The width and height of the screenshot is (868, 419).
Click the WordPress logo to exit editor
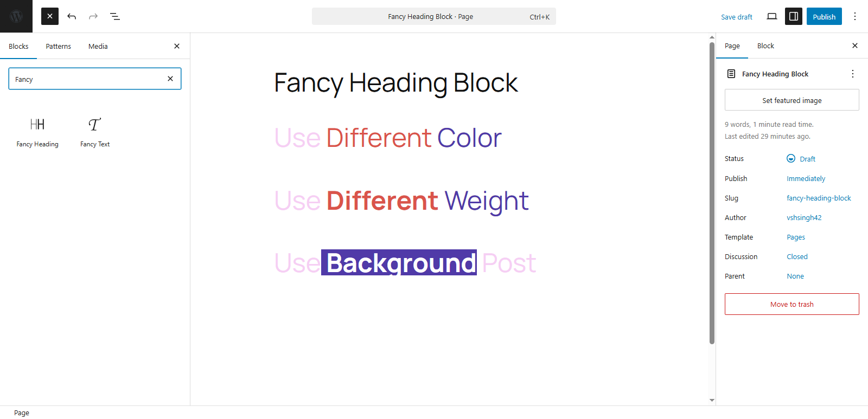tap(16, 16)
